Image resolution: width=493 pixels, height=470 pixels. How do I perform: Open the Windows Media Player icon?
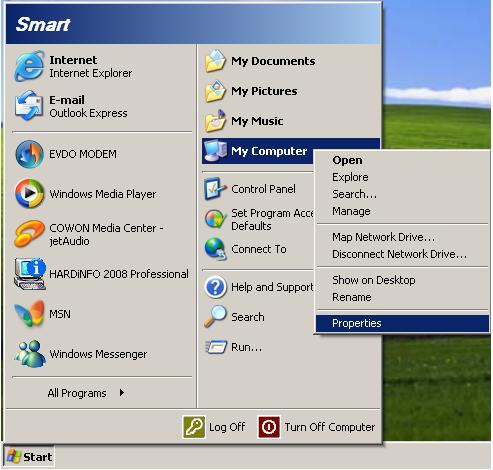(x=29, y=193)
